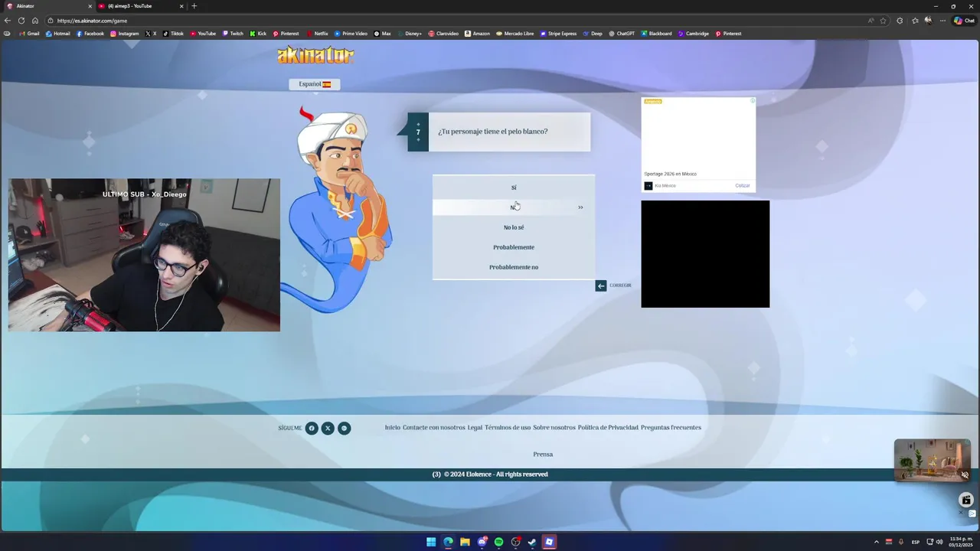Open the Cambridge bookmark
The image size is (980, 551).
point(693,34)
